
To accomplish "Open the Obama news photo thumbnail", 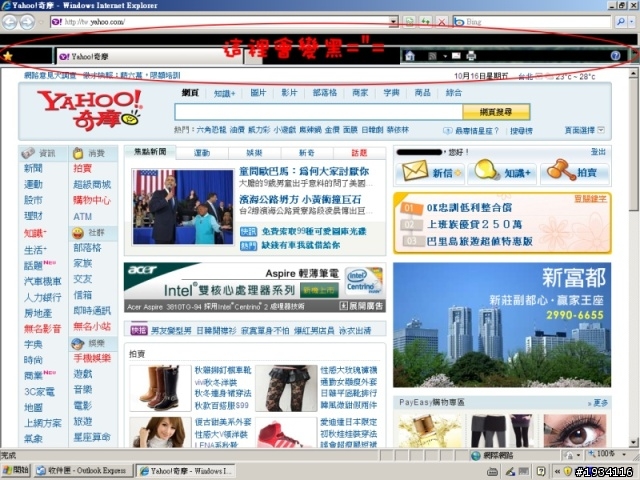I will coord(183,207).
